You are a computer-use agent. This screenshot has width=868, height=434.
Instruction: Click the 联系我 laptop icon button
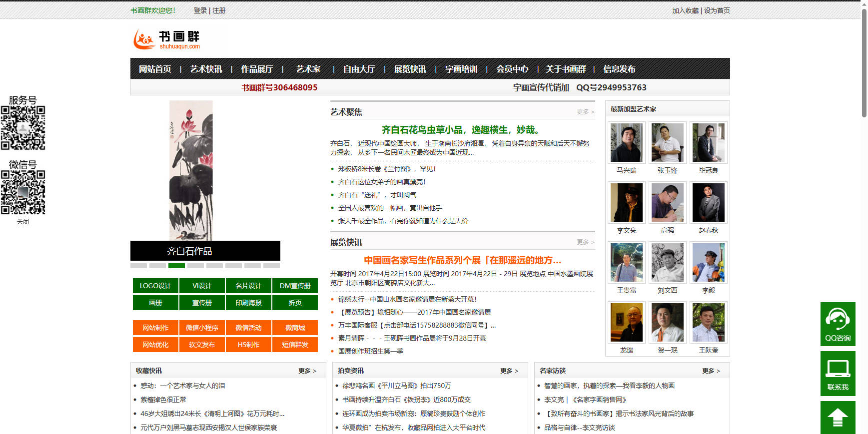[x=838, y=374]
